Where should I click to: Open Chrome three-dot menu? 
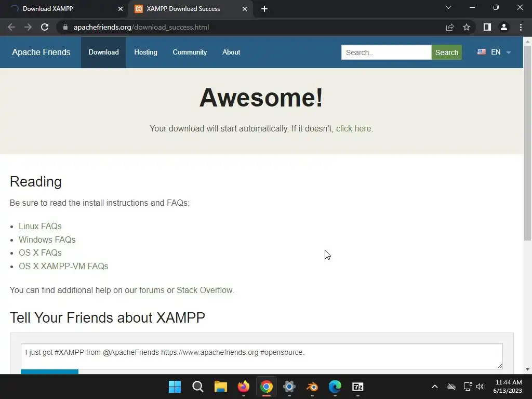tap(521, 27)
